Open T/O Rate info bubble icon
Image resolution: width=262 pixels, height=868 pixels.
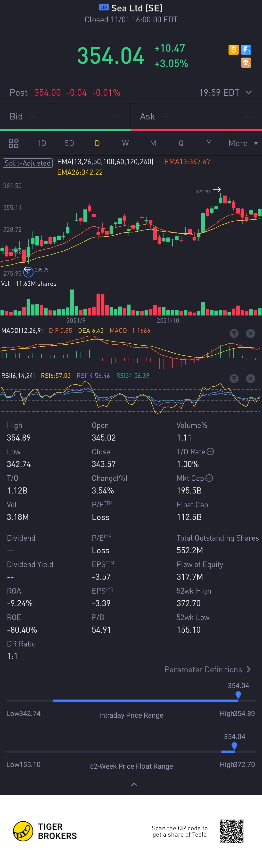coord(210,451)
